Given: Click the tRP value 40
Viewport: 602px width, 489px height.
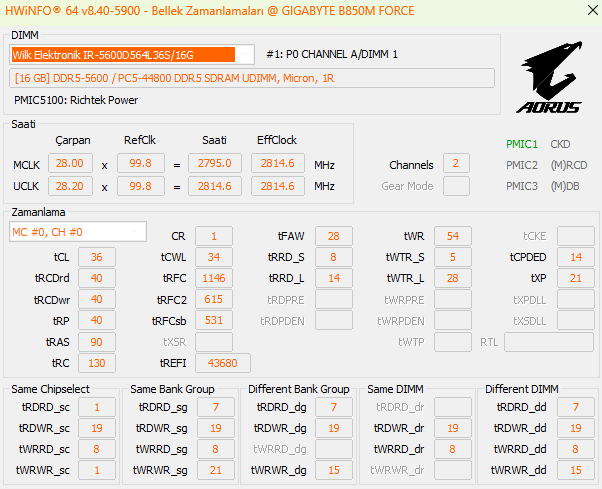Looking at the screenshot, I should [97, 320].
